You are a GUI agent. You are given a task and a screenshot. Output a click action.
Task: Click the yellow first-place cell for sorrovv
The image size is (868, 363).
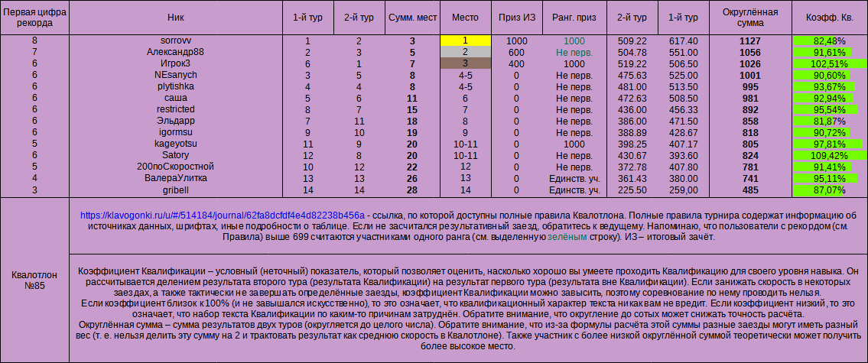[466, 41]
